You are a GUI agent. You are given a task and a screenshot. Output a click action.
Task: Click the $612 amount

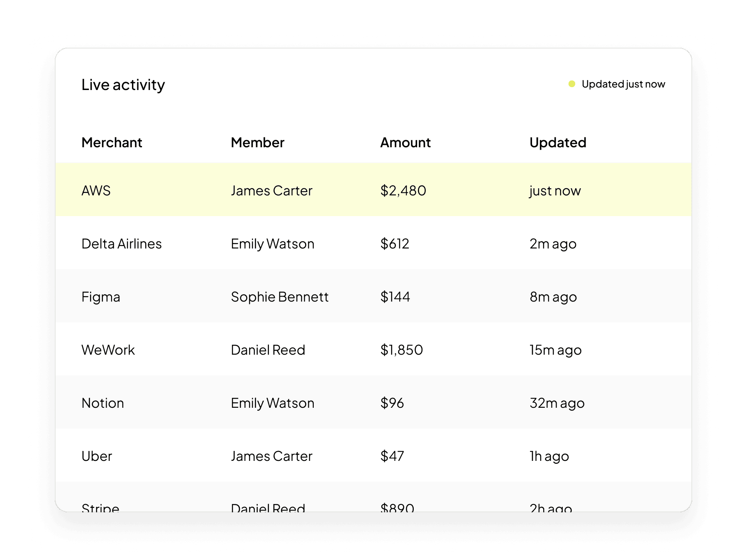[395, 244]
